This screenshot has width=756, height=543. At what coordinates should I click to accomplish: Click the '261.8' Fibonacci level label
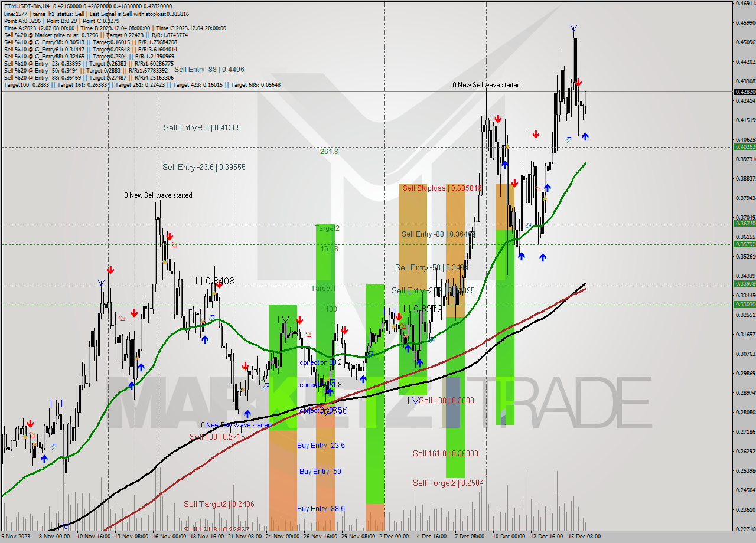329,152
